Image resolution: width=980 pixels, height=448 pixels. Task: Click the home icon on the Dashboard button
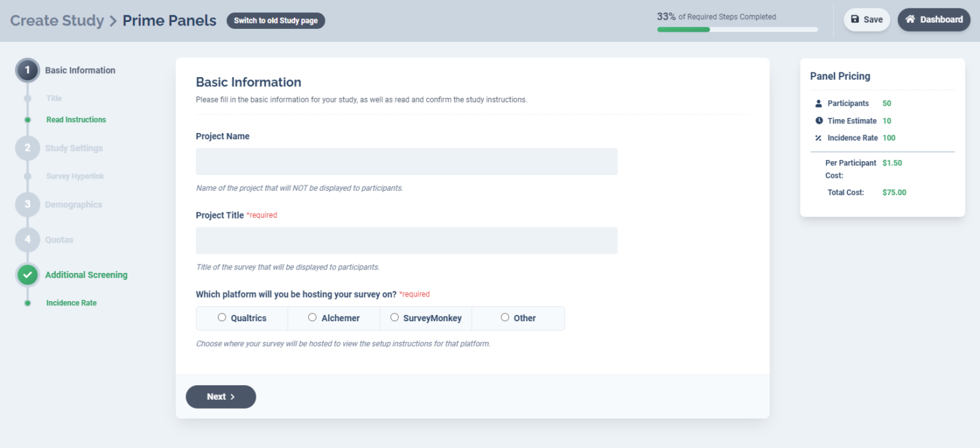(x=909, y=19)
